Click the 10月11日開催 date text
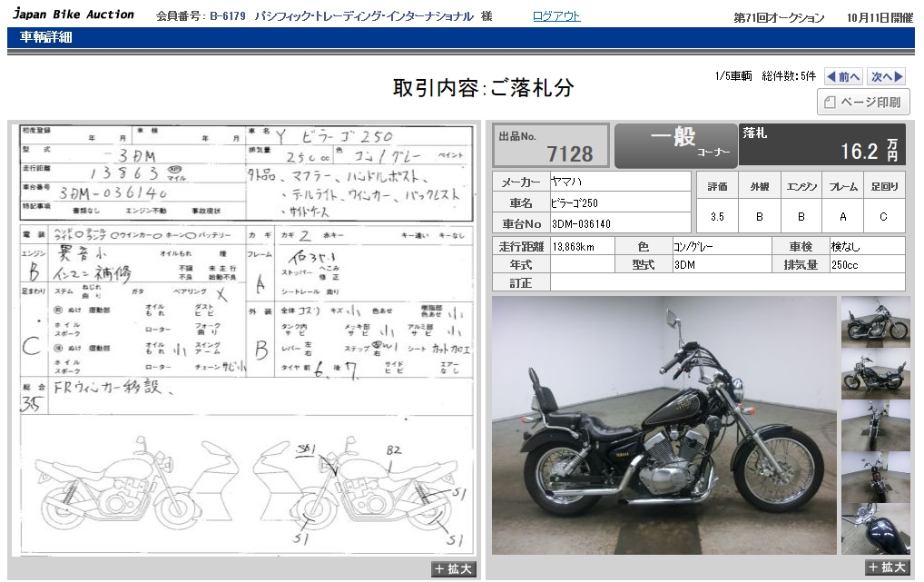Image resolution: width=924 pixels, height=582 pixels. [x=880, y=17]
